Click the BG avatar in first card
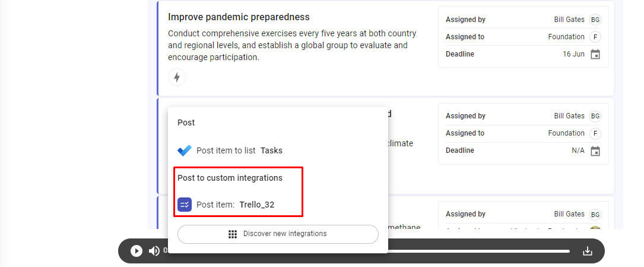The height and width of the screenshot is (267, 644). click(595, 20)
